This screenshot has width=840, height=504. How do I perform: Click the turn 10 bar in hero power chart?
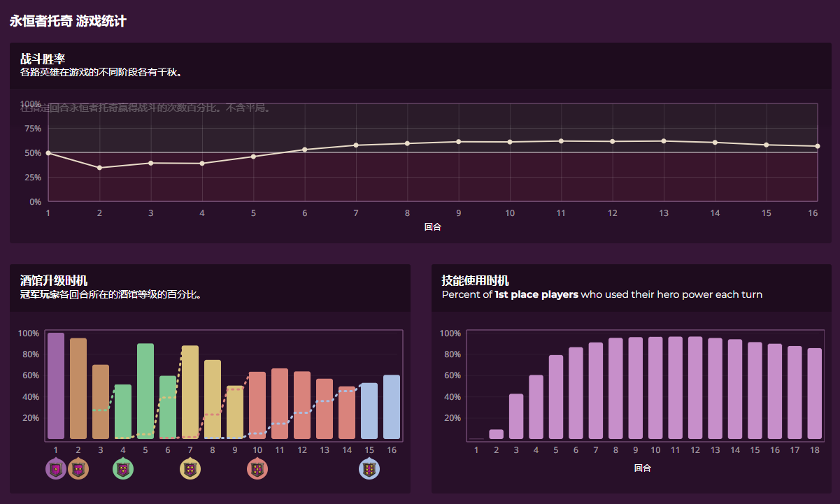(655, 388)
